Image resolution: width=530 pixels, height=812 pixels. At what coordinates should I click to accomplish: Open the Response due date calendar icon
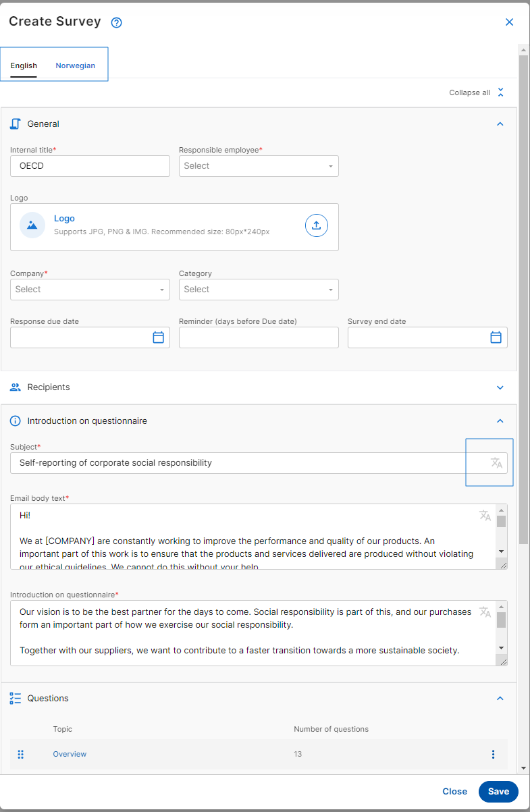(158, 337)
